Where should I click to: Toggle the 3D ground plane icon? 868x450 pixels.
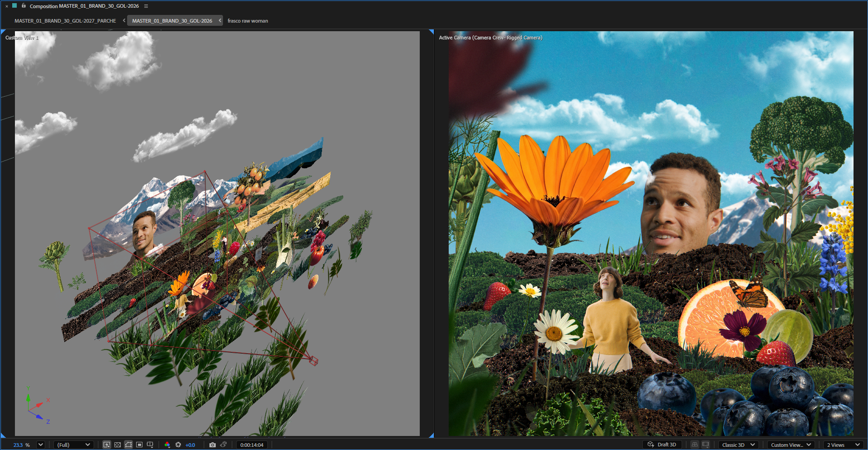point(695,445)
